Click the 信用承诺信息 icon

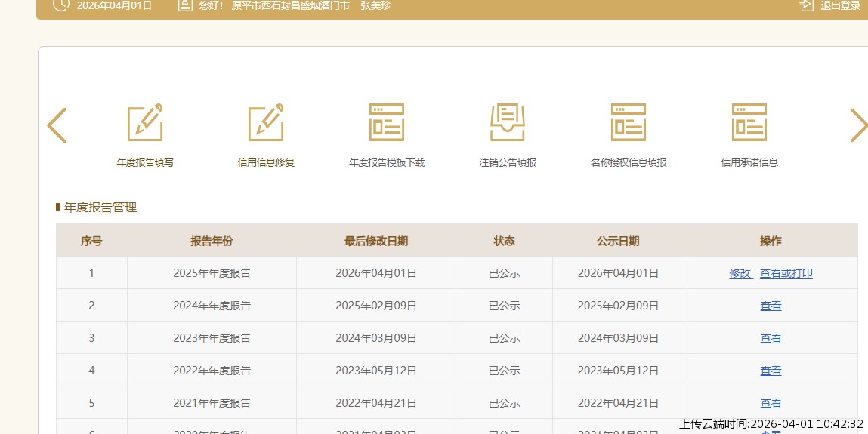749,122
